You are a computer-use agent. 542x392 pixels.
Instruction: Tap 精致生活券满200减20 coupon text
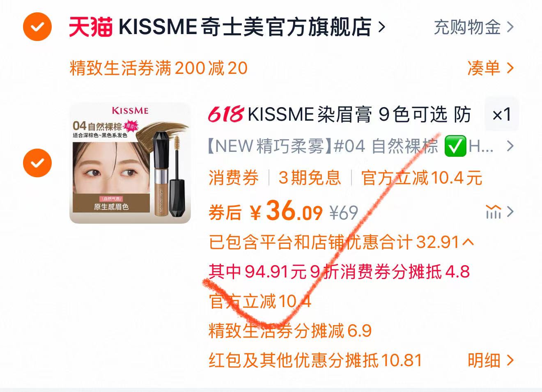158,68
